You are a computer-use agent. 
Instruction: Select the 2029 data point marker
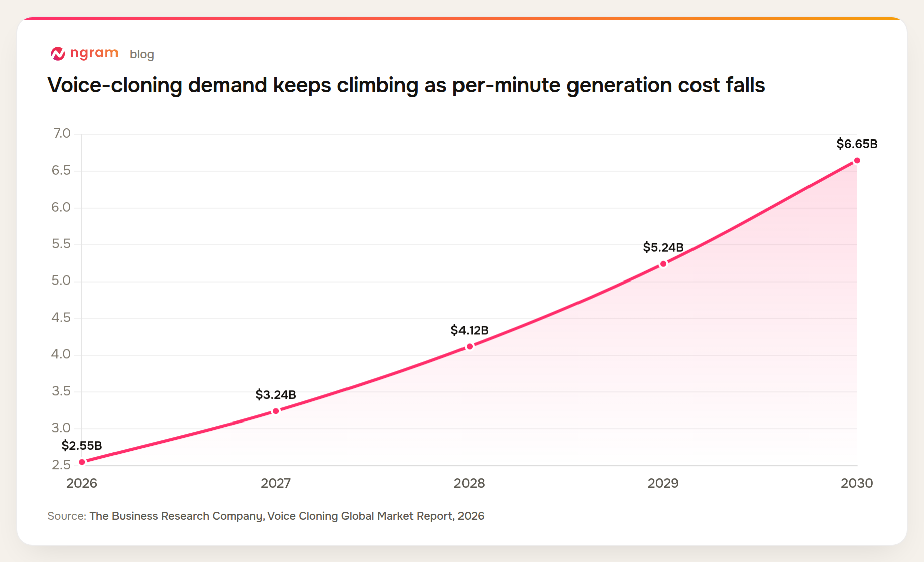point(663,264)
